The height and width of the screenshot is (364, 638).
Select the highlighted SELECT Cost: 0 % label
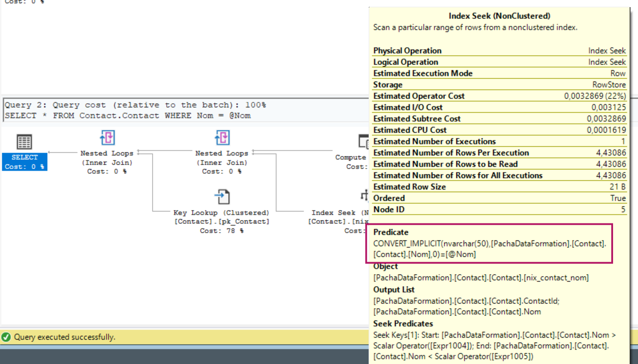[x=24, y=162]
